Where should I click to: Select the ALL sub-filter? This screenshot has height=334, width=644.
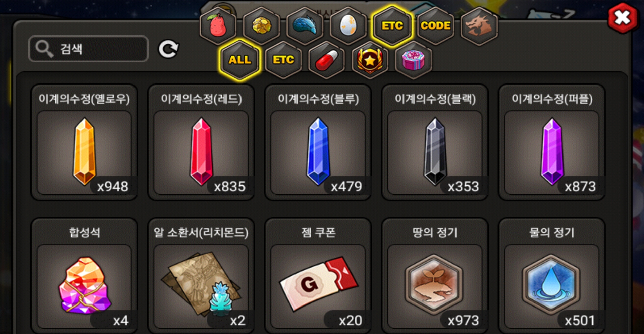(x=239, y=60)
